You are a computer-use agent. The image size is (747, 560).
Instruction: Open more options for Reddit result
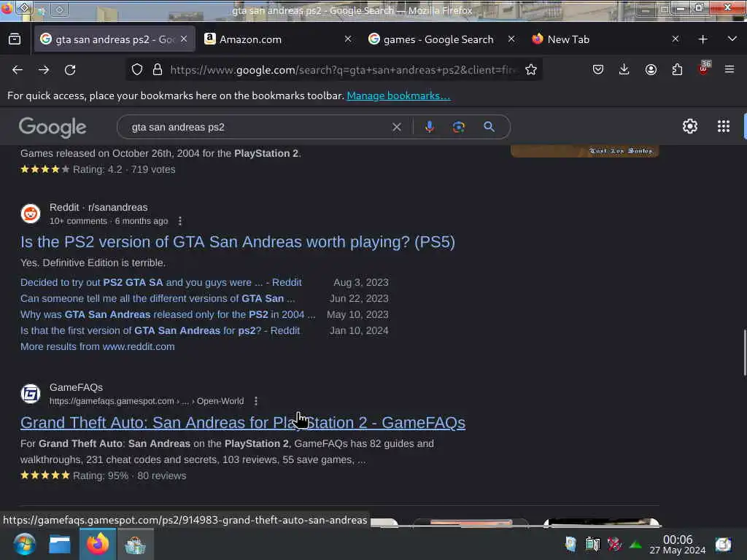point(179,221)
